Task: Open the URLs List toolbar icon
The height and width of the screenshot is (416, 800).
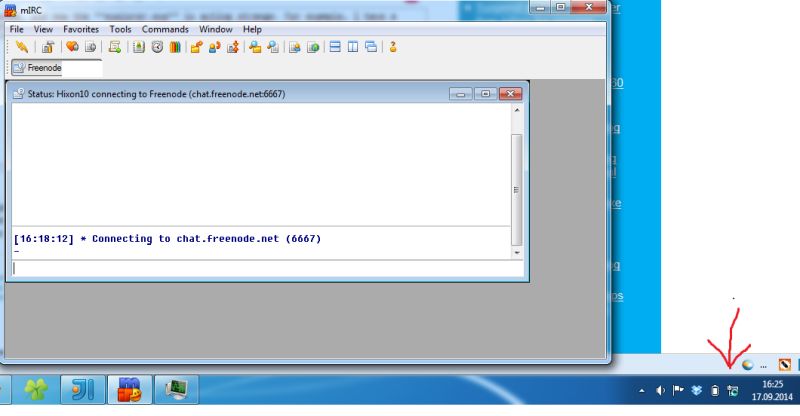Action: click(313, 47)
